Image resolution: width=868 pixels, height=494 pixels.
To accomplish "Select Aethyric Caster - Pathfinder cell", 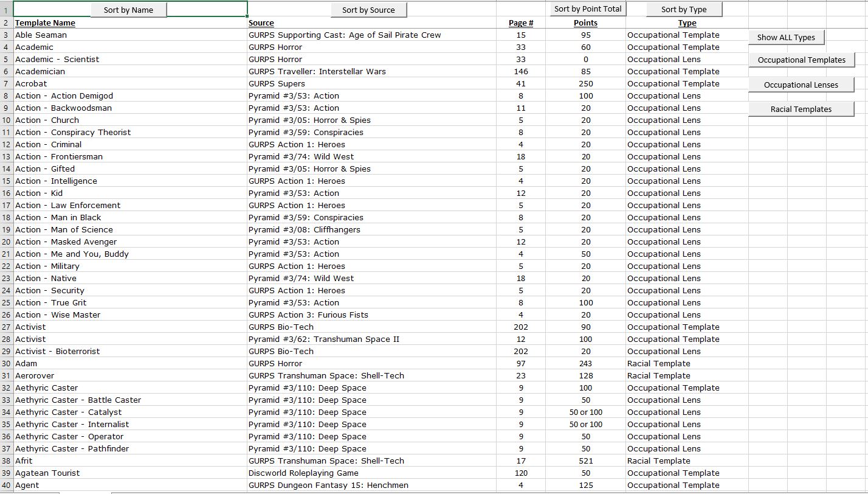I will (x=130, y=448).
